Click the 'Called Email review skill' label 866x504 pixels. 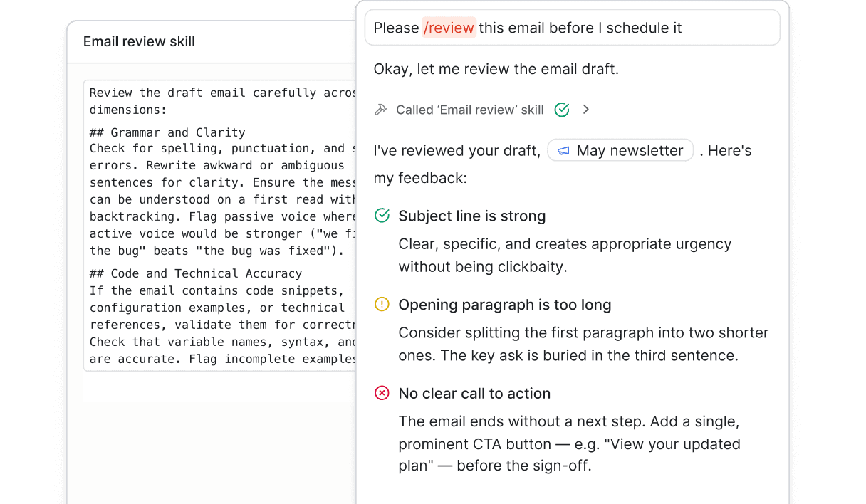pyautogui.click(x=469, y=110)
